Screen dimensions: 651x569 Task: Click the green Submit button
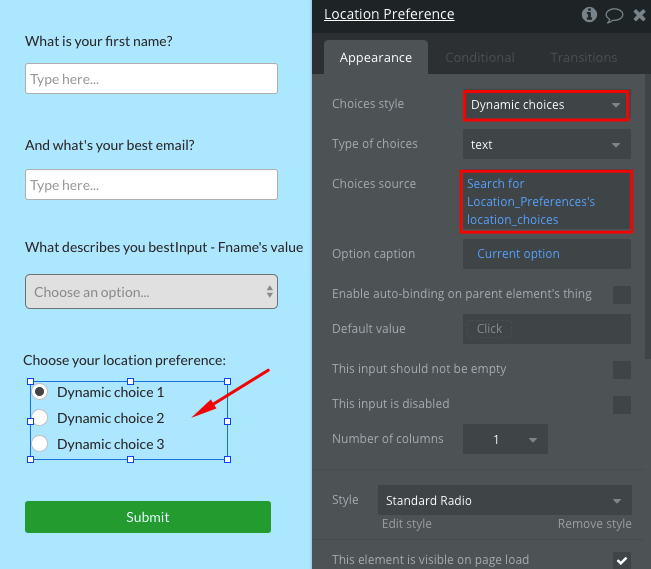tap(148, 517)
